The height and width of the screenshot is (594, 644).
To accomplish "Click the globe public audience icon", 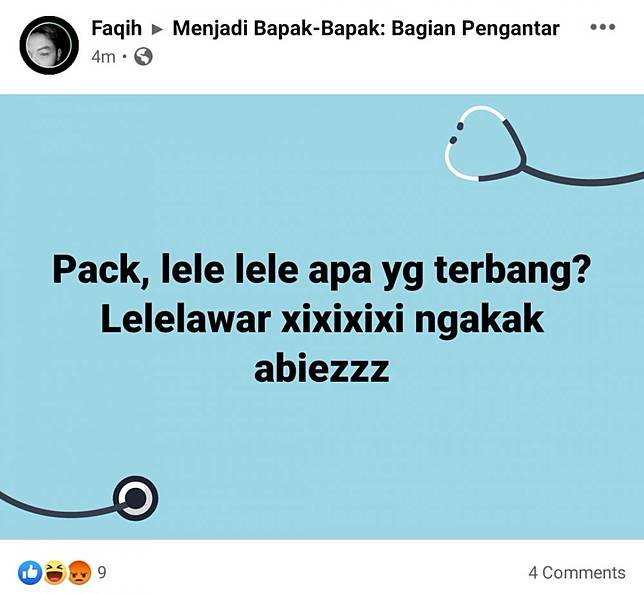I will tap(143, 57).
